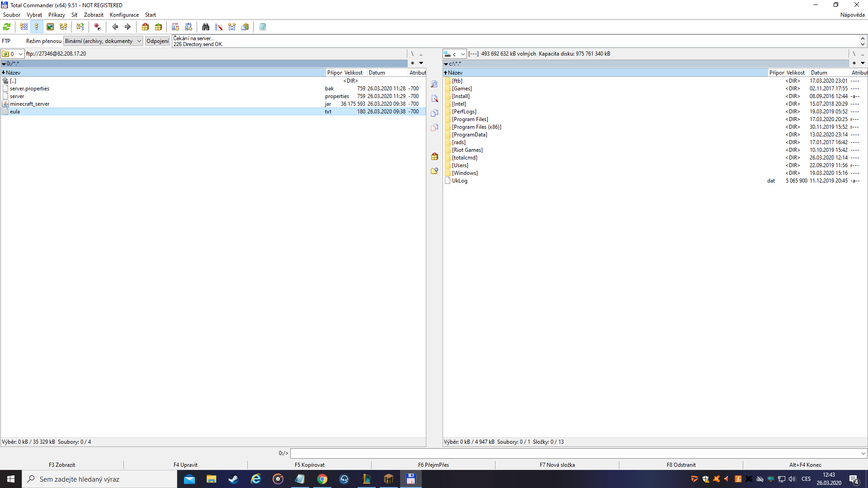Open the right panel drive c dropdown

click(x=454, y=54)
